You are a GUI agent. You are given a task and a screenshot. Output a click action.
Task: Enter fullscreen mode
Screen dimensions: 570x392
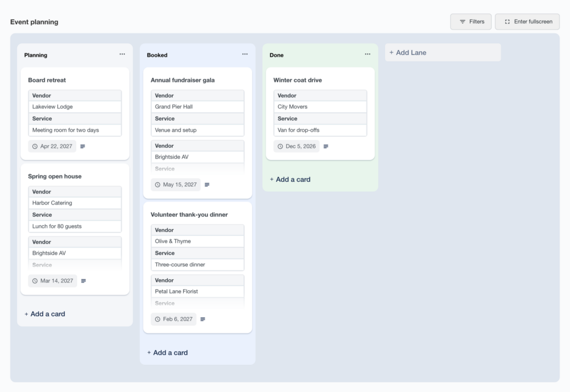click(527, 22)
